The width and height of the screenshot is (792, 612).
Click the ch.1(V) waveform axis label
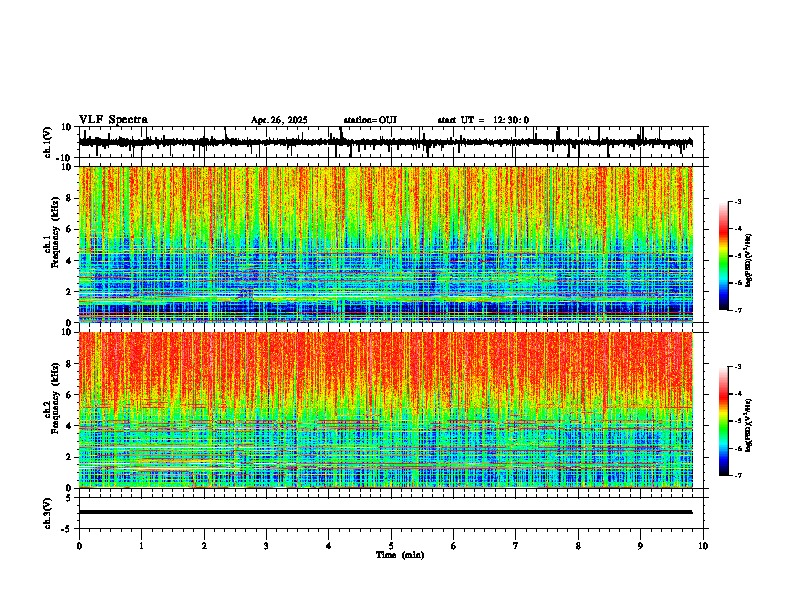click(48, 142)
